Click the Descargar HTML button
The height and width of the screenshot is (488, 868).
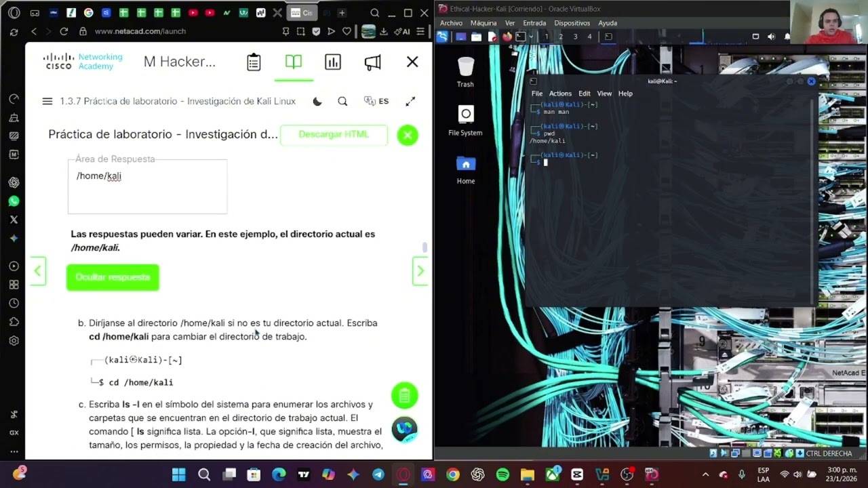tap(334, 134)
